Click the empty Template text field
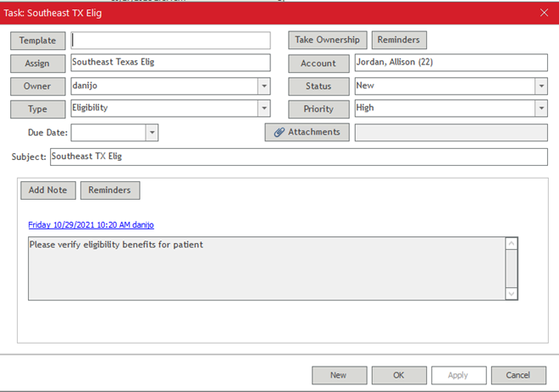 170,41
